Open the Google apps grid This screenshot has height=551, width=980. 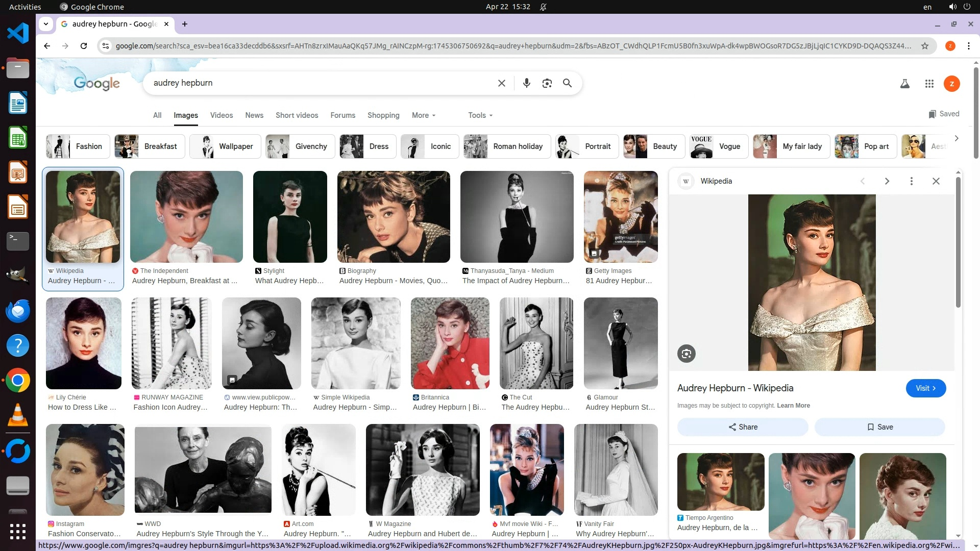pos(929,84)
